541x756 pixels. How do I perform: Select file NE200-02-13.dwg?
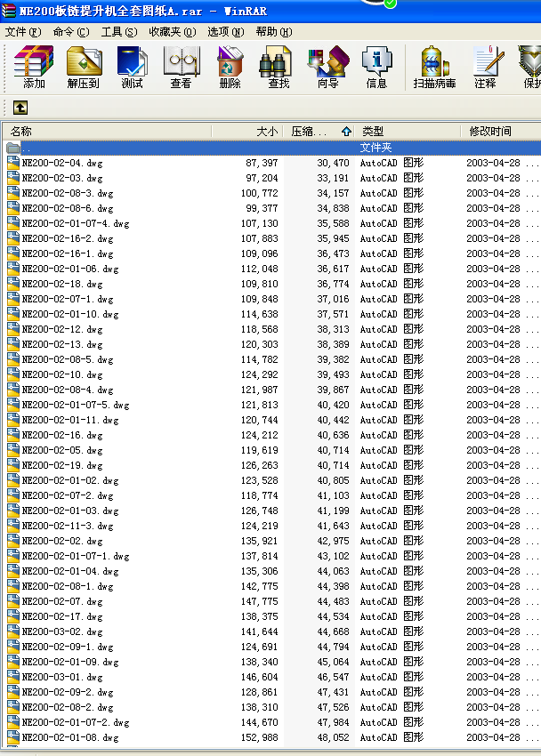coord(62,344)
